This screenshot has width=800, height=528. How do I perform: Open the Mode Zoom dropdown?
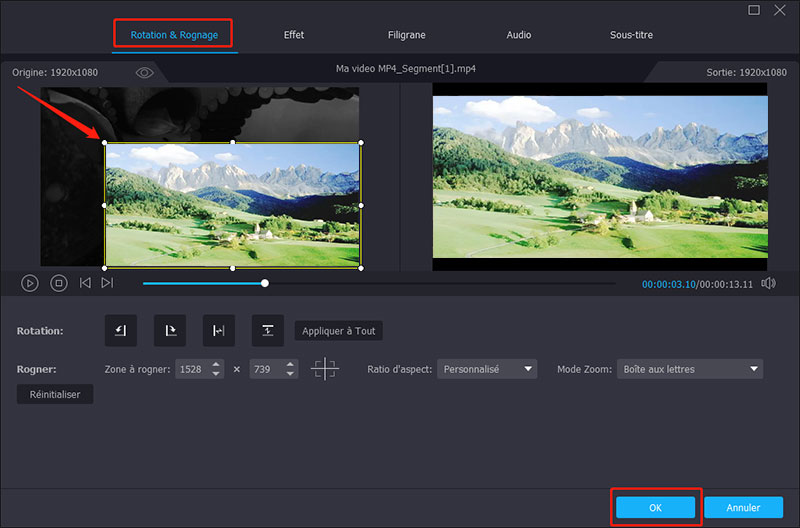pyautogui.click(x=689, y=369)
